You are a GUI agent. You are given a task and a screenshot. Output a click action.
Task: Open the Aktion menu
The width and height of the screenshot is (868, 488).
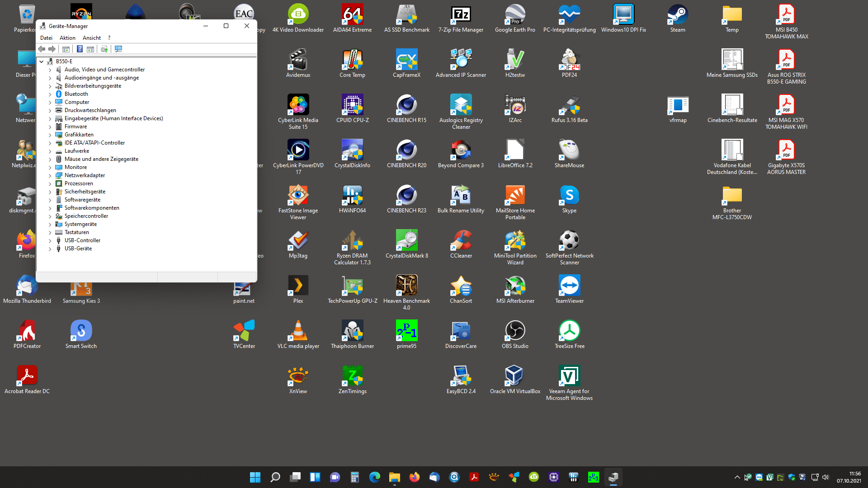click(x=67, y=38)
